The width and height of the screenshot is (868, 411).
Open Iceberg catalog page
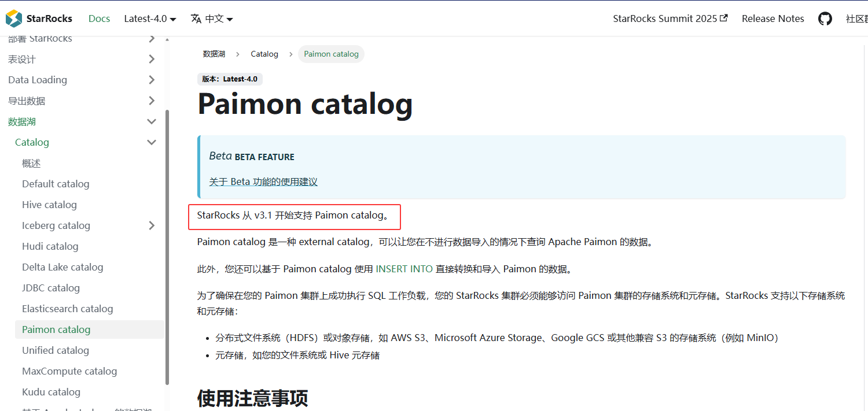[56, 225]
